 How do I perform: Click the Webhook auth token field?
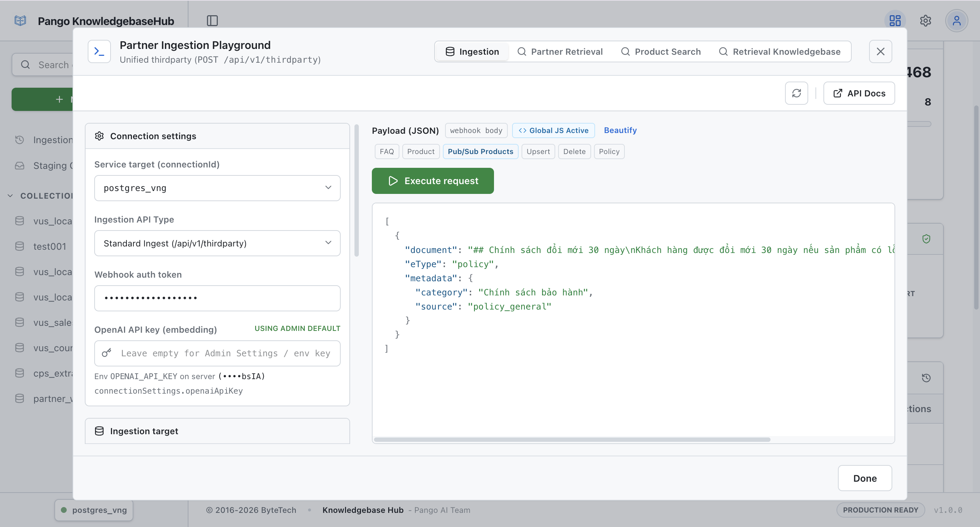click(x=217, y=298)
